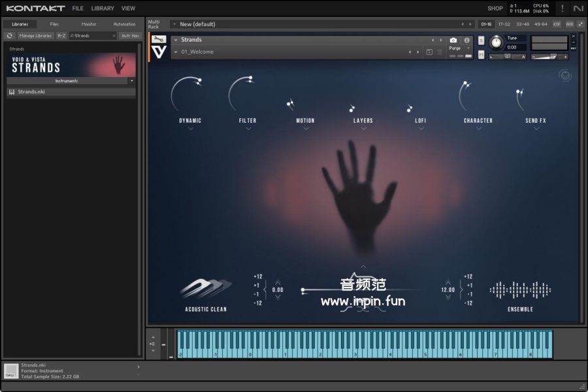
Task: Click the Tune knob
Action: [497, 43]
